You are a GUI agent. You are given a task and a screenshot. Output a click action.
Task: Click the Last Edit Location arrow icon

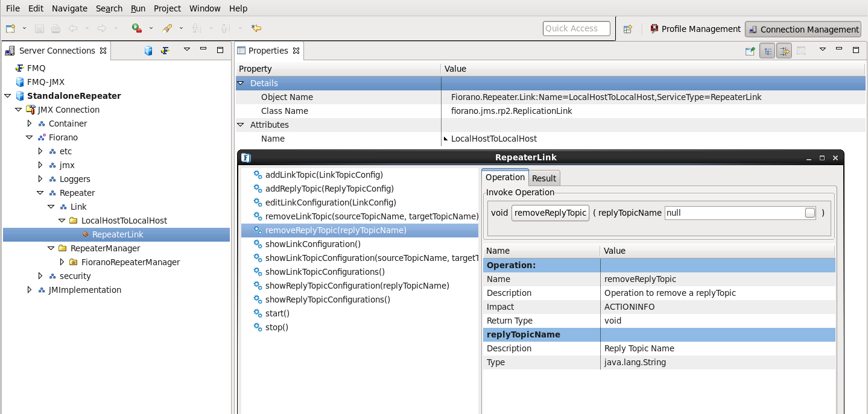click(x=256, y=28)
